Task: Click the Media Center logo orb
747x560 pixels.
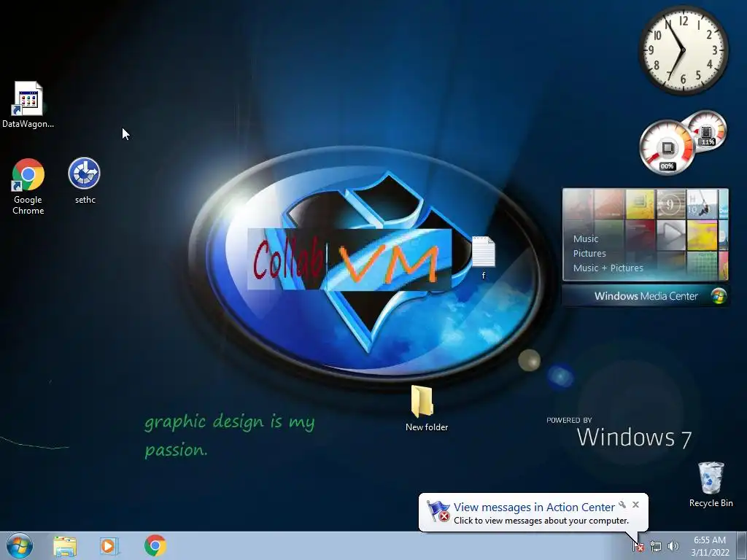Action: click(x=719, y=296)
